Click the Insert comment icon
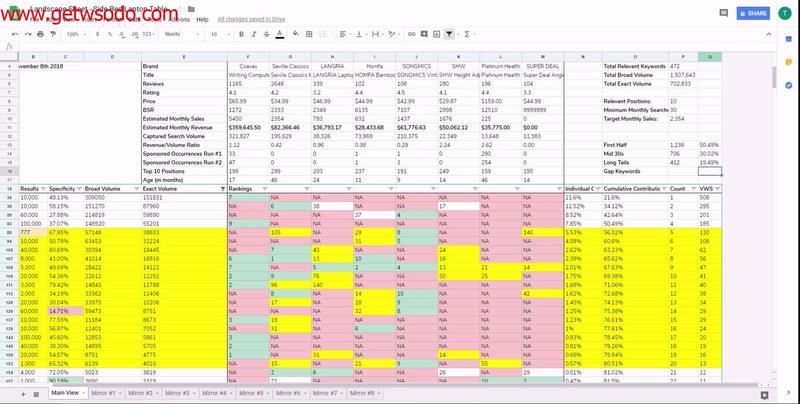This screenshot has height=404, width=800. pyautogui.click(x=424, y=34)
